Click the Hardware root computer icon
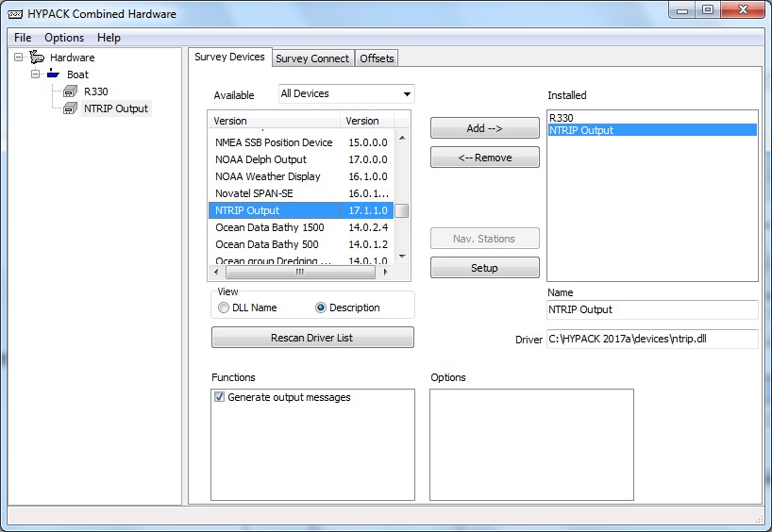Image resolution: width=772 pixels, height=532 pixels. 37,58
